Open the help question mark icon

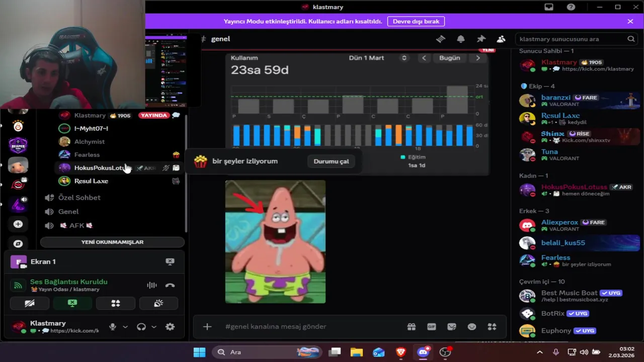(571, 7)
